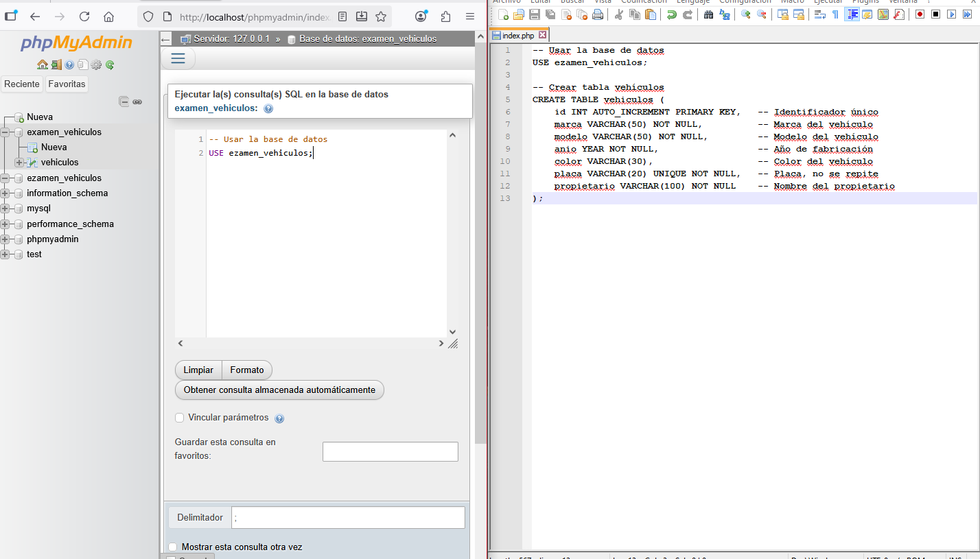The height and width of the screenshot is (559, 980).
Task: Click the phpMyAdmin home icon
Action: pyautogui.click(x=42, y=64)
